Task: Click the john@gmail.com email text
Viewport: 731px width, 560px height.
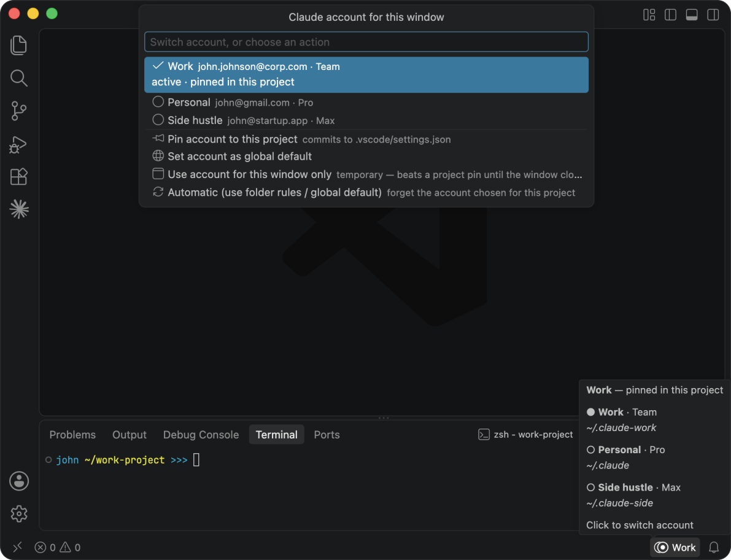Action: click(x=252, y=103)
